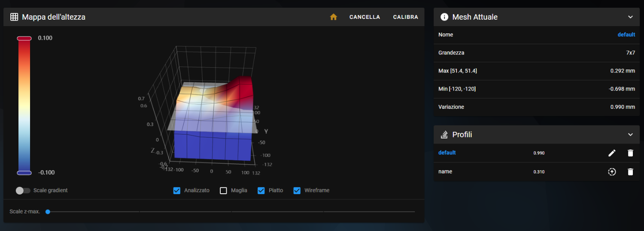Click the upper 0.100 gradient handle
This screenshot has height=231, width=644.
(x=24, y=39)
